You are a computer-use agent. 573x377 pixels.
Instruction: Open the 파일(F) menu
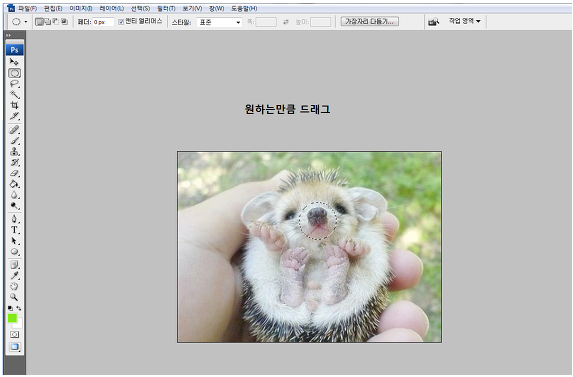(27, 8)
